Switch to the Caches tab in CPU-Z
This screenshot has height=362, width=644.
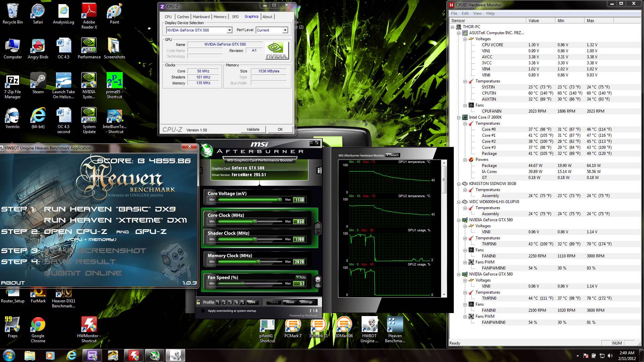[183, 17]
